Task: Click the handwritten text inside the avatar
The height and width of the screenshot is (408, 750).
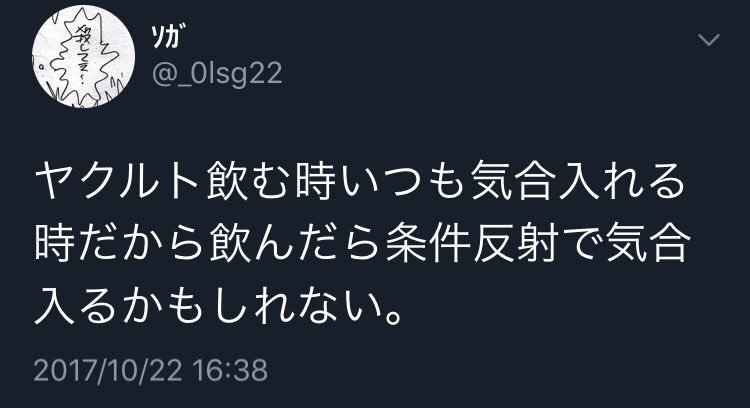Action: click(80, 55)
